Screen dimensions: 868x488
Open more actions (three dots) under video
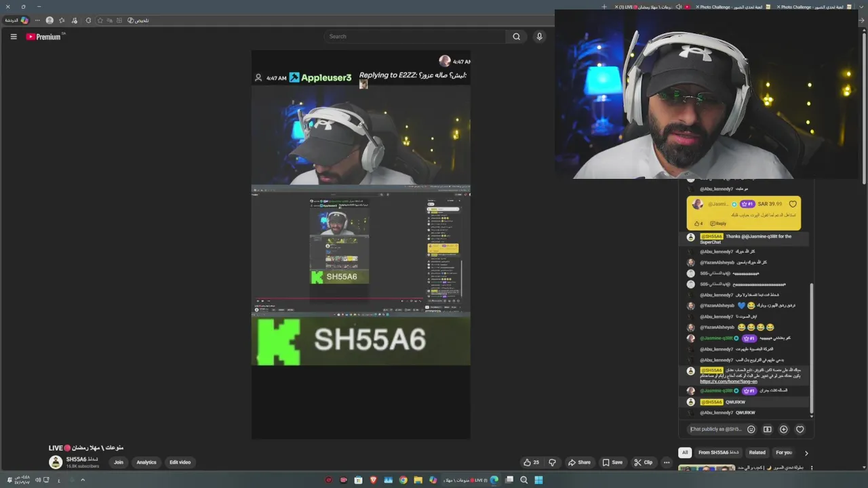pos(667,462)
